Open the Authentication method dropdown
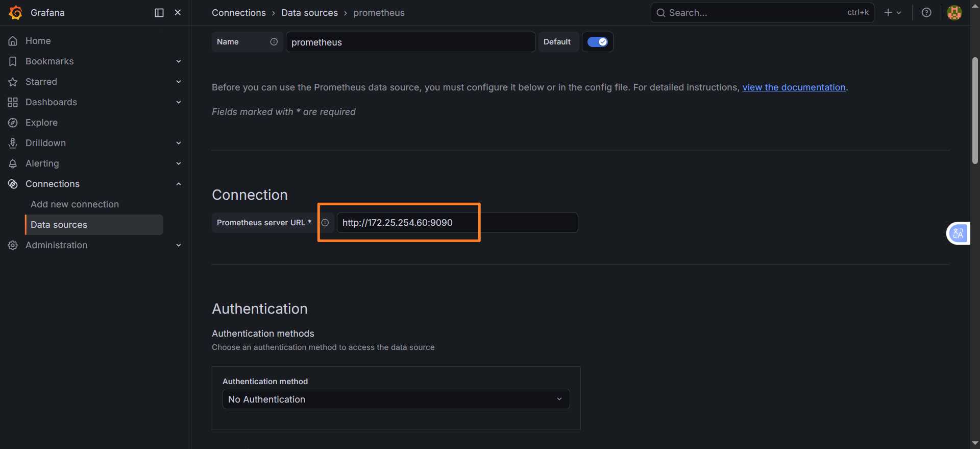This screenshot has width=980, height=449. tap(396, 399)
